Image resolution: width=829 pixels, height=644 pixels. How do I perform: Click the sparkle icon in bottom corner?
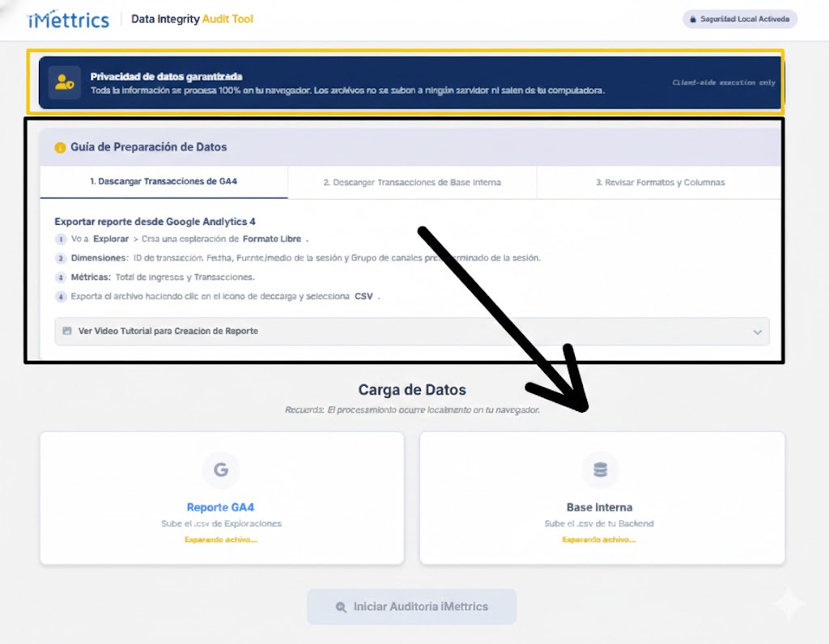pos(788,604)
